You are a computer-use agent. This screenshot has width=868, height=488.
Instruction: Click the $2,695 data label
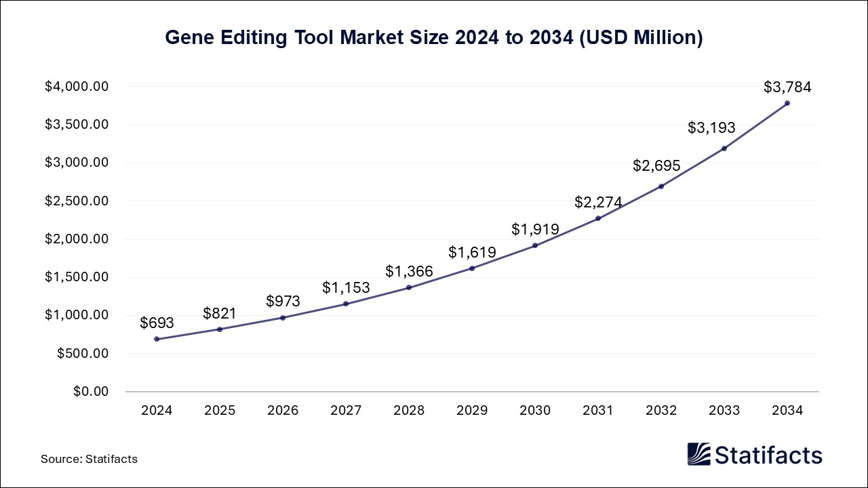click(x=656, y=165)
